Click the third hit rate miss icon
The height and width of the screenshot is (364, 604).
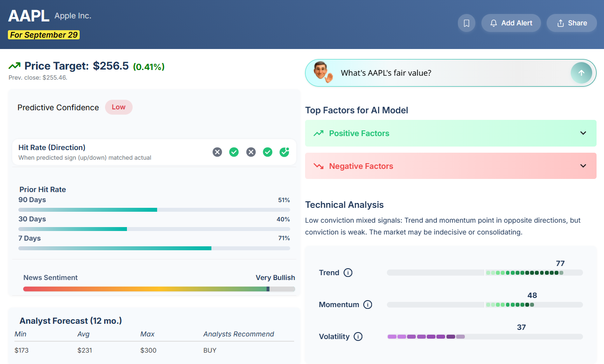[250, 152]
